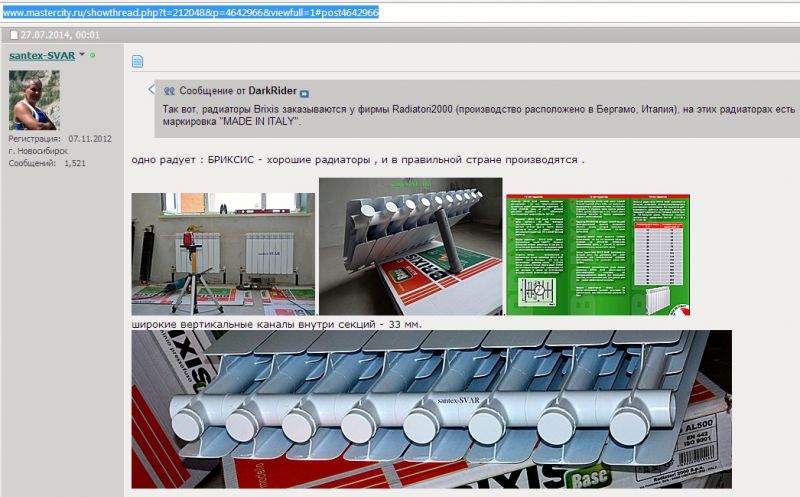Click the post date 27.07.2014 header

[x=52, y=36]
